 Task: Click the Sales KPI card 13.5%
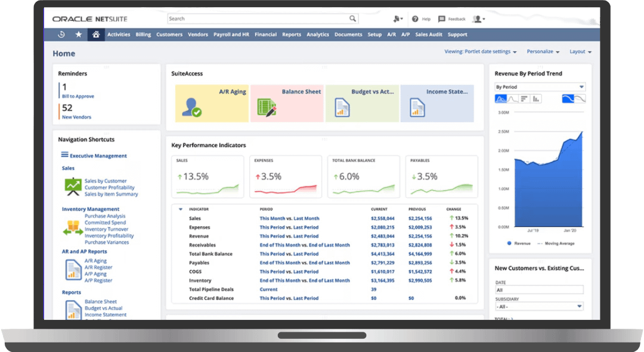tap(208, 176)
